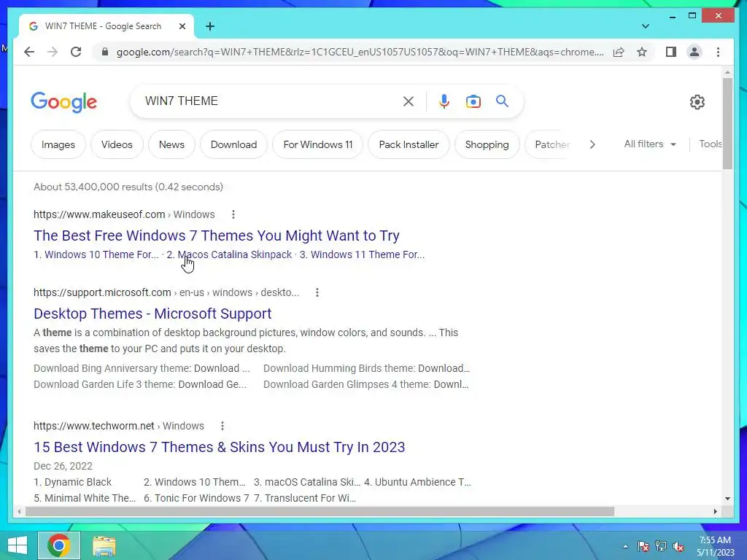The height and width of the screenshot is (560, 747).
Task: Click the scroll right arrow
Action: point(715,511)
